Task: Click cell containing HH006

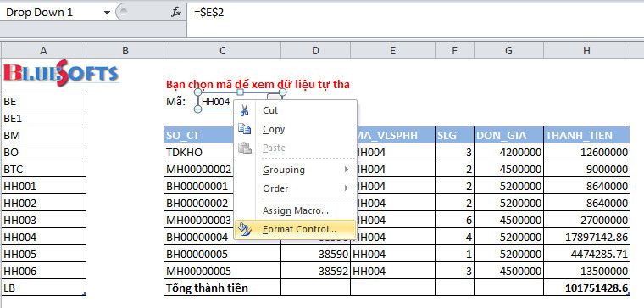Action: tap(43, 271)
